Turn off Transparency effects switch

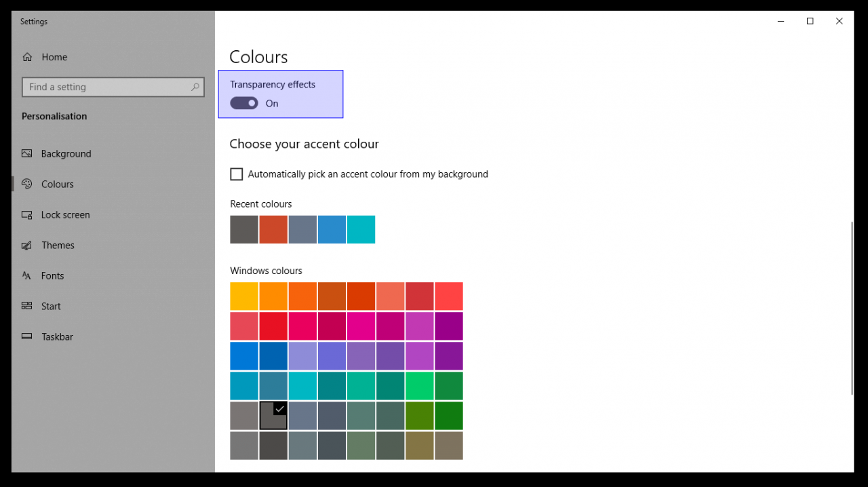click(x=244, y=103)
